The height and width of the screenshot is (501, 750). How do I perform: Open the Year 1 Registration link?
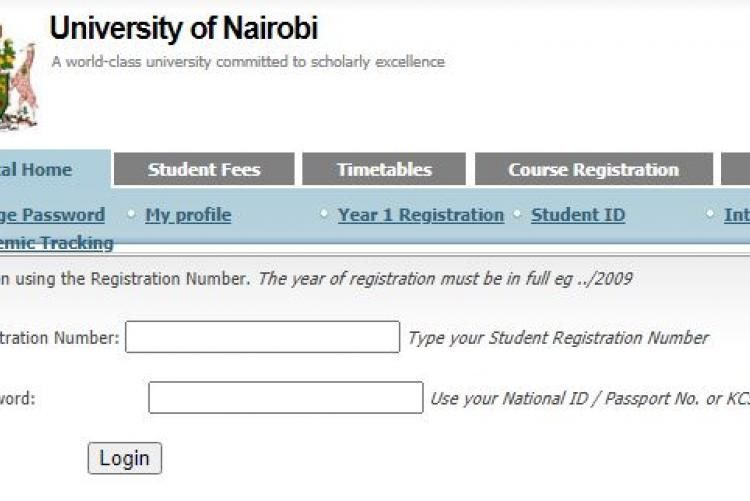(x=420, y=215)
